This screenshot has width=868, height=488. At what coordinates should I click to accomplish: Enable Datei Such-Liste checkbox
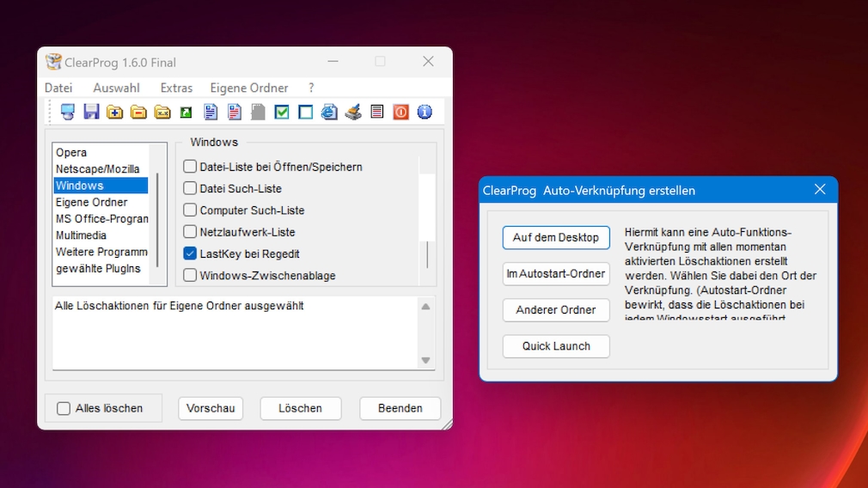(190, 188)
